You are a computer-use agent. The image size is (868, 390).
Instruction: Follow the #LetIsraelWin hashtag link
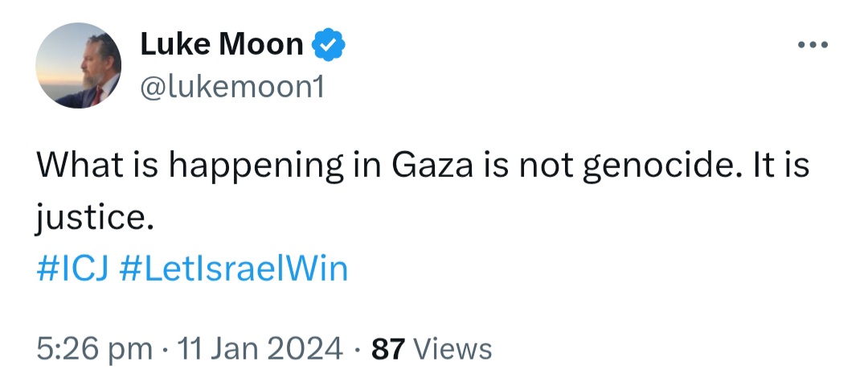coord(233,269)
